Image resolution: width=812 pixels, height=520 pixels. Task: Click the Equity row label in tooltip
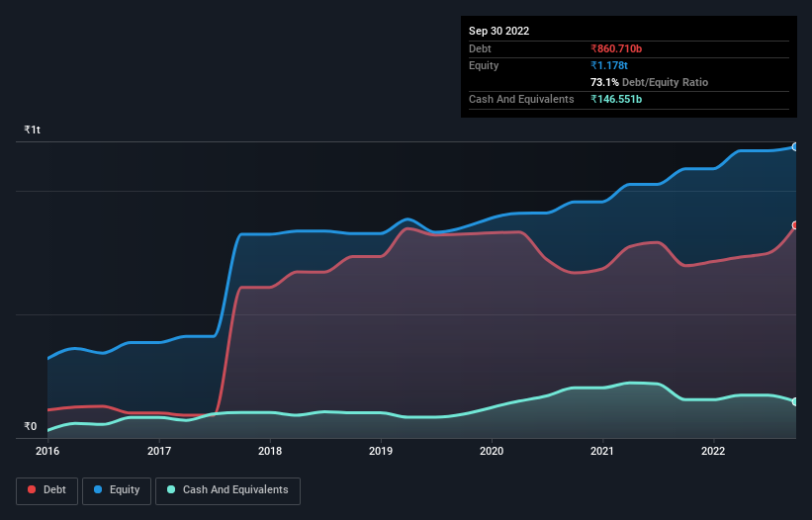pyautogui.click(x=484, y=65)
